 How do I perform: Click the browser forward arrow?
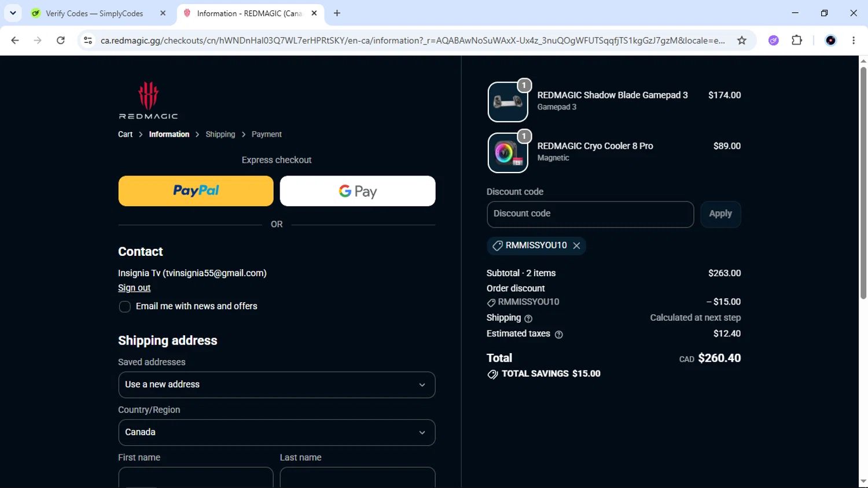tap(38, 41)
